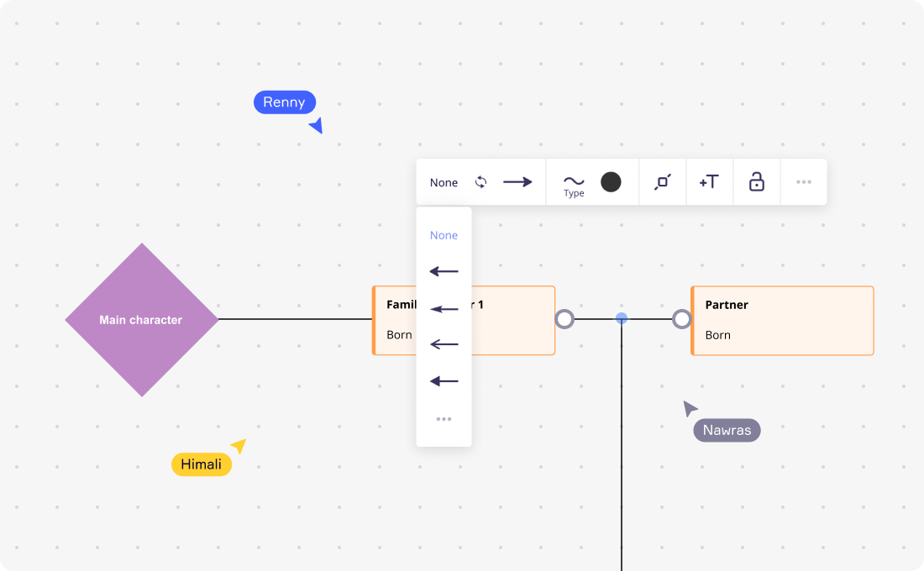Viewport: 924px width, 571px height.
Task: Open more toolbar options via ellipsis
Action: coord(804,181)
